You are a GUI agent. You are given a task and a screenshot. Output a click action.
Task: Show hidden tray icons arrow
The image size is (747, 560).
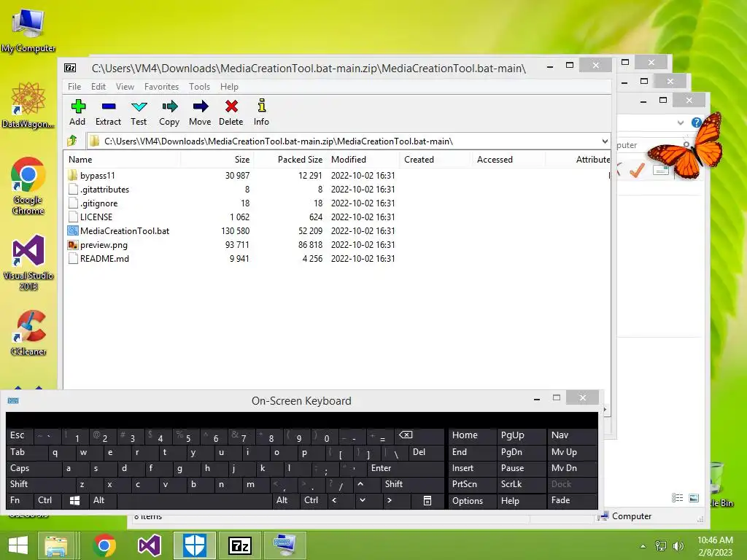pyautogui.click(x=643, y=546)
